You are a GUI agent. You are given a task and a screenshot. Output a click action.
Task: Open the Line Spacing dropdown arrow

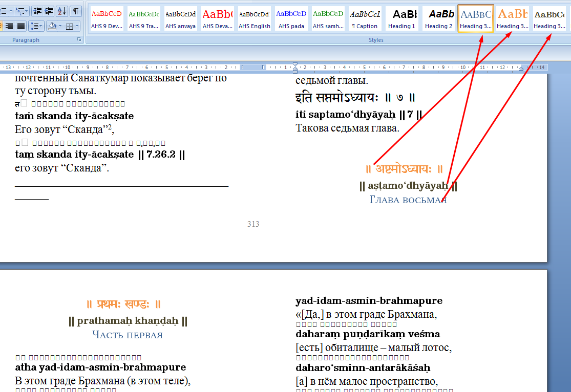click(41, 26)
